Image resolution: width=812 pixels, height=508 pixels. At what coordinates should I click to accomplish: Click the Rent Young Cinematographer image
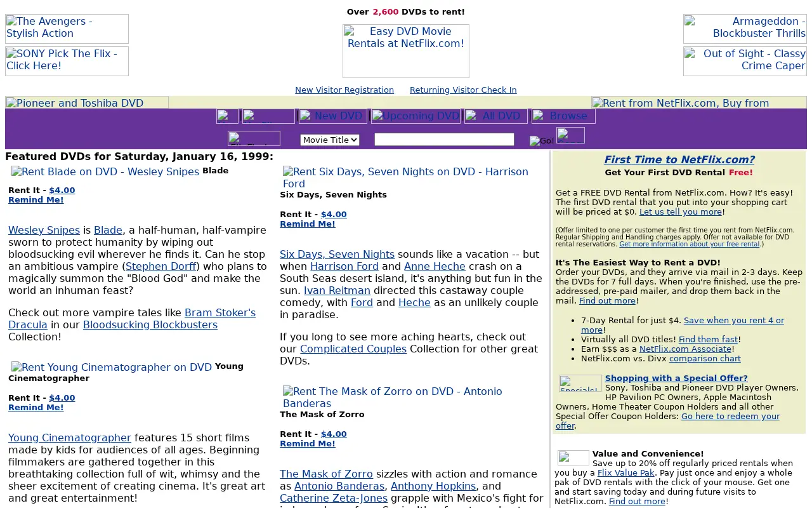coord(112,367)
